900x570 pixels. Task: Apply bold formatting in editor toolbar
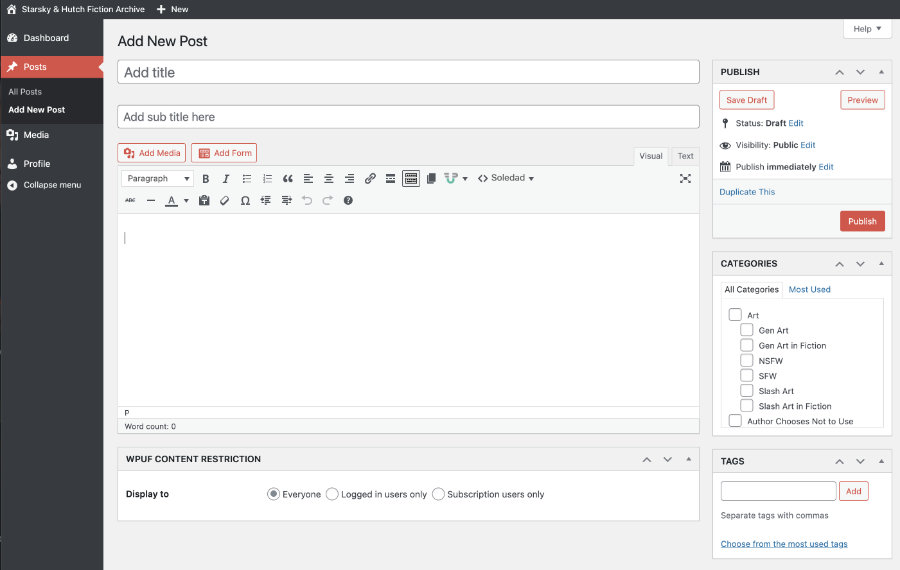point(205,179)
